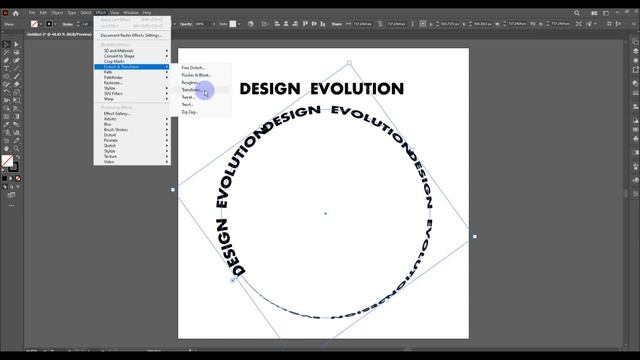Choose Twist... effect
Viewport: 640px width, 360px height.
tap(200, 104)
